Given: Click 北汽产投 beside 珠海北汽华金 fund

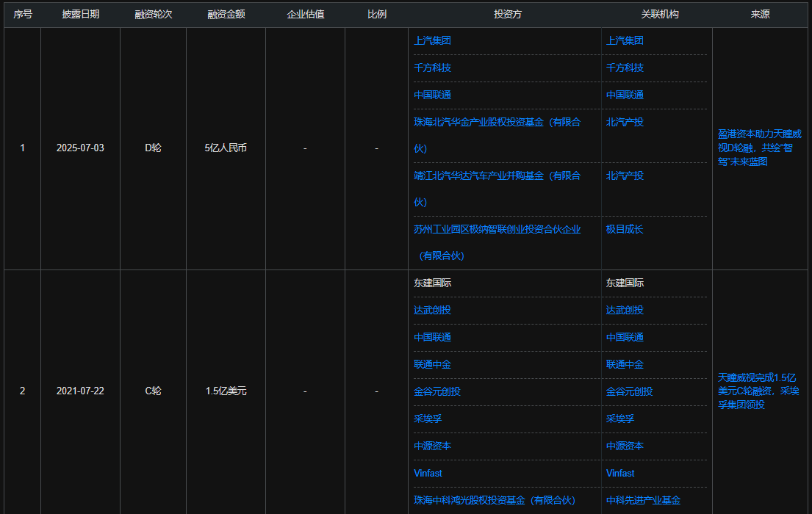Looking at the screenshot, I should click(x=625, y=122).
